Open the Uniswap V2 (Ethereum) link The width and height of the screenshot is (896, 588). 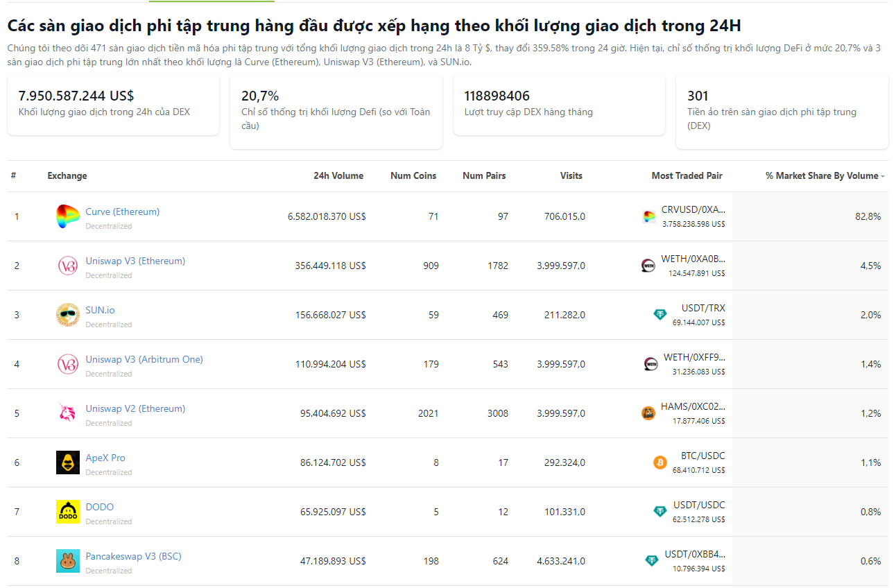click(135, 409)
